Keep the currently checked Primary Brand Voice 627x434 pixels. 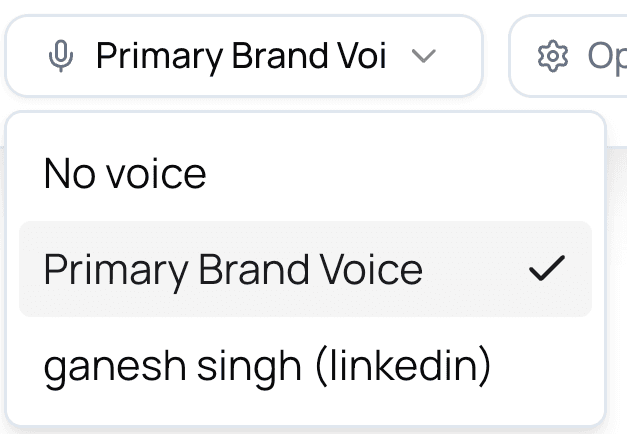(x=233, y=269)
